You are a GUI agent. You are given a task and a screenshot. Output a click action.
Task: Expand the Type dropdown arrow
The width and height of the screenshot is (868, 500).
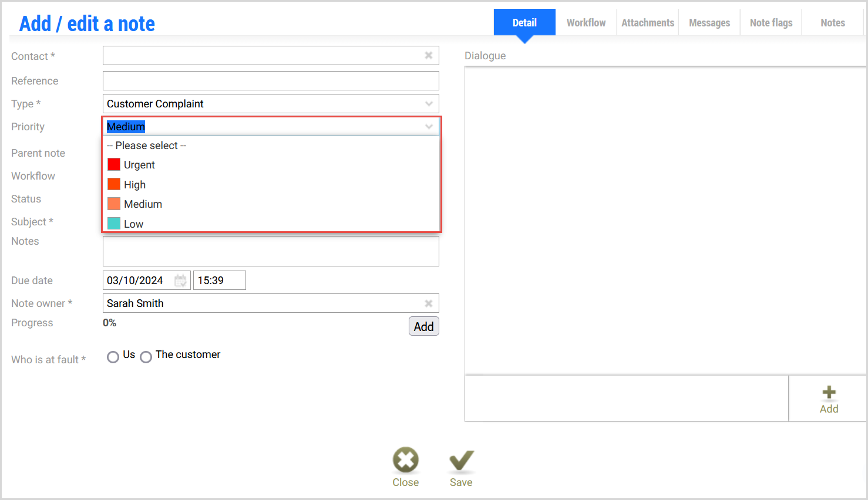(x=429, y=104)
